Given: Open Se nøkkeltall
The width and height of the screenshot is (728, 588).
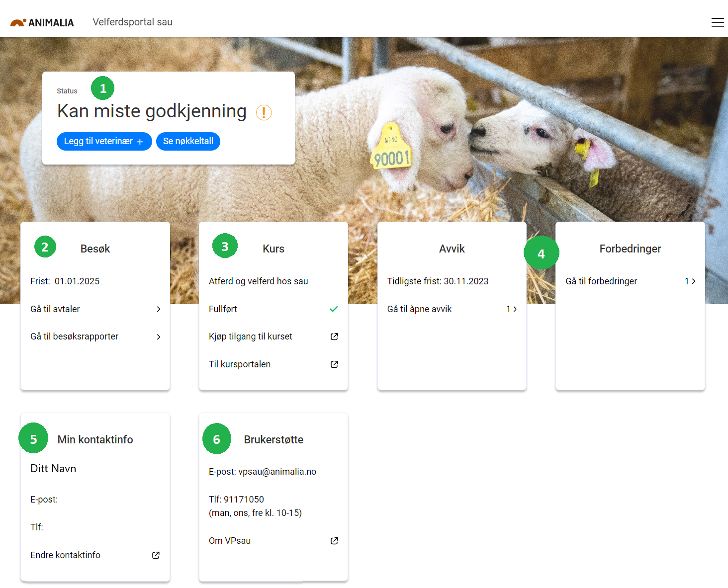Looking at the screenshot, I should pos(188,142).
